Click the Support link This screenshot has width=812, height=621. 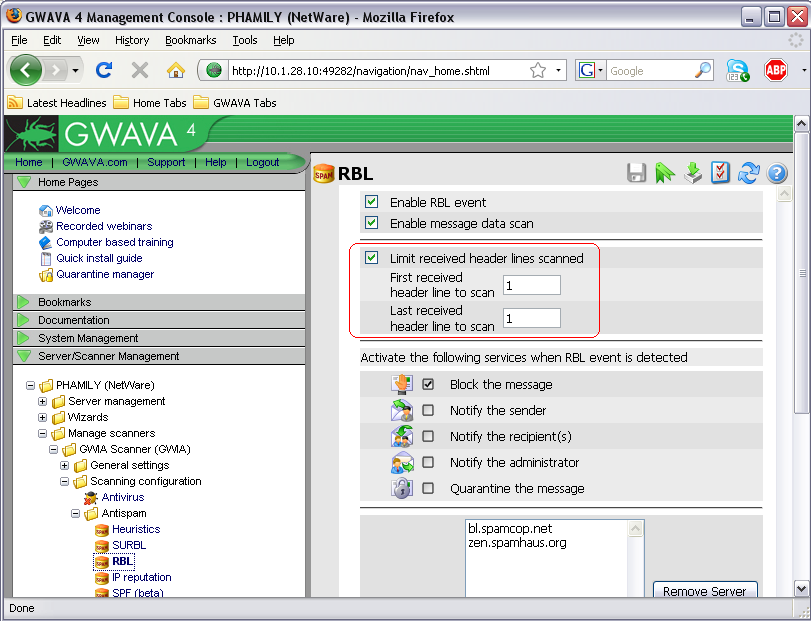pos(166,162)
